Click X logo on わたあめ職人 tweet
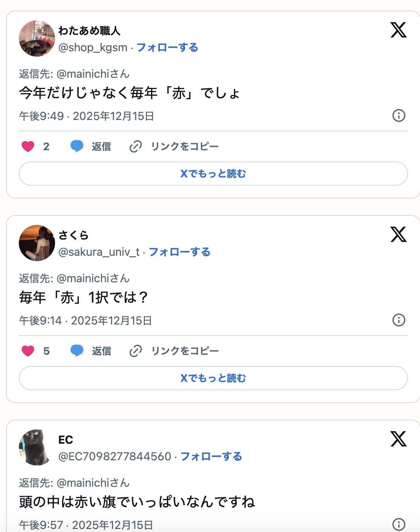Screen dimensions: 420x532 pyautogui.click(x=399, y=30)
